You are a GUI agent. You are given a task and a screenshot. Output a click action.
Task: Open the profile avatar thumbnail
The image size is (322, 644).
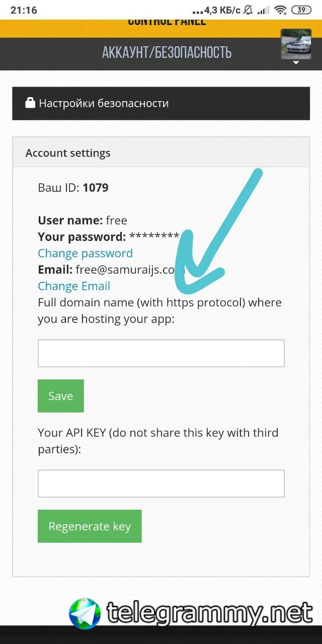point(296,44)
